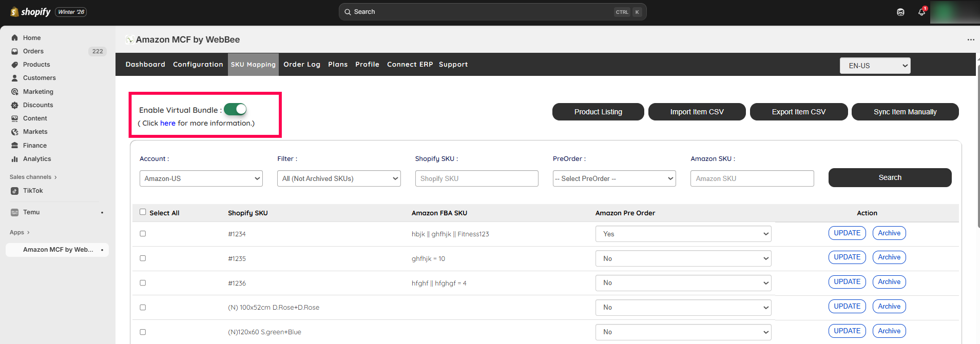Open the three-dot app menu icon

[x=970, y=40]
